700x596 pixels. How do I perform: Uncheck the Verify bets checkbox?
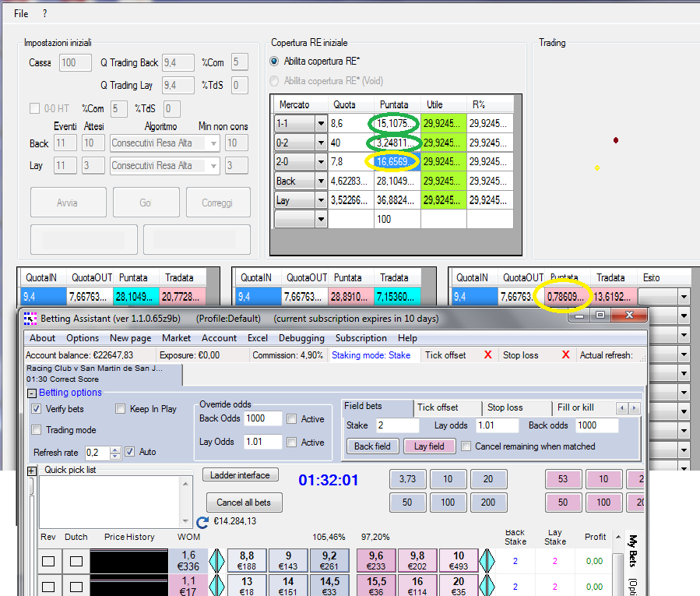point(36,408)
